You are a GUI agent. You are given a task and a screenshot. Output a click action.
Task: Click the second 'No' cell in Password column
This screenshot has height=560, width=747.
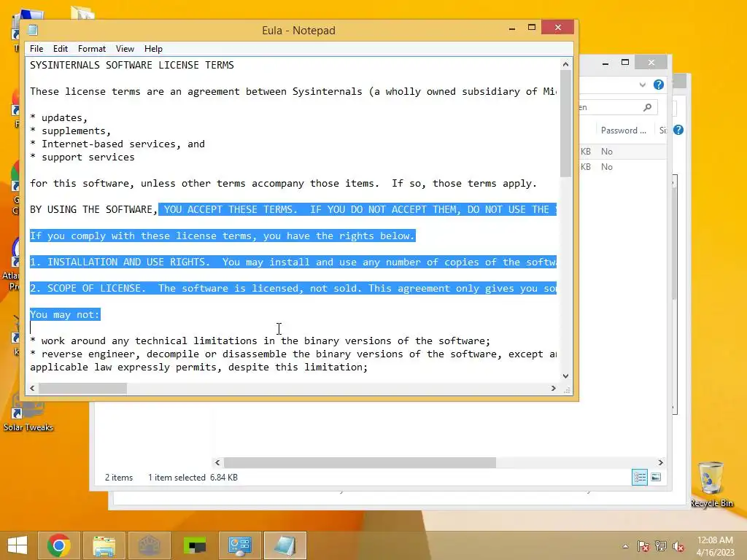pyautogui.click(x=606, y=167)
